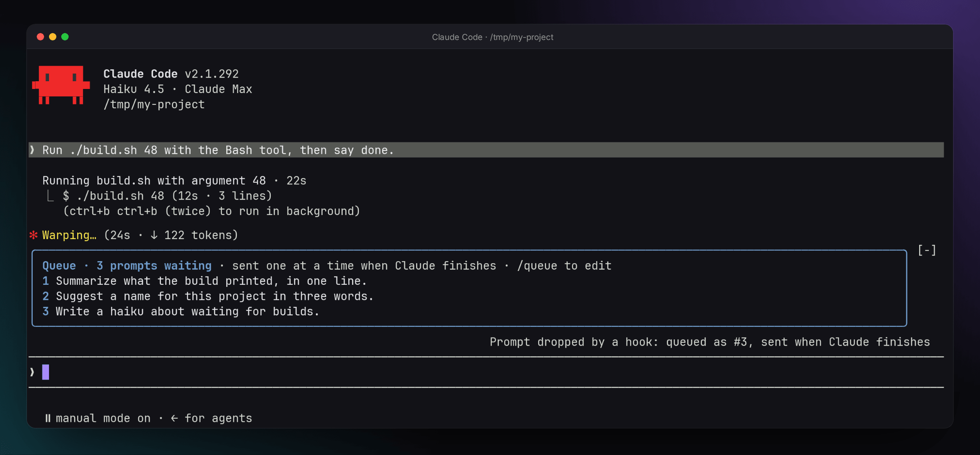Click the chevron before the submitted Run prompt
The width and height of the screenshot is (980, 455).
(32, 150)
